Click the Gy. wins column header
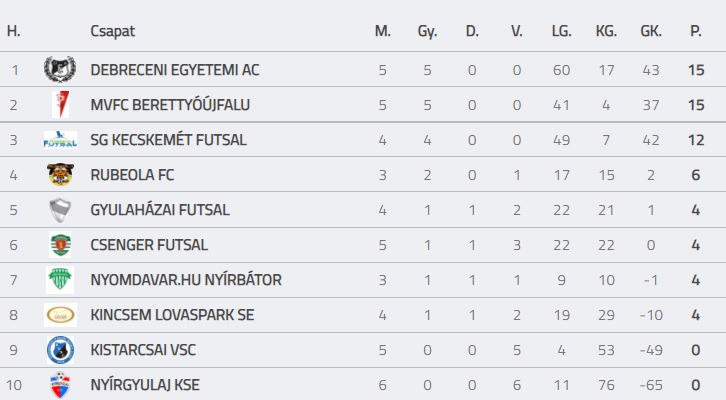 pos(427,31)
